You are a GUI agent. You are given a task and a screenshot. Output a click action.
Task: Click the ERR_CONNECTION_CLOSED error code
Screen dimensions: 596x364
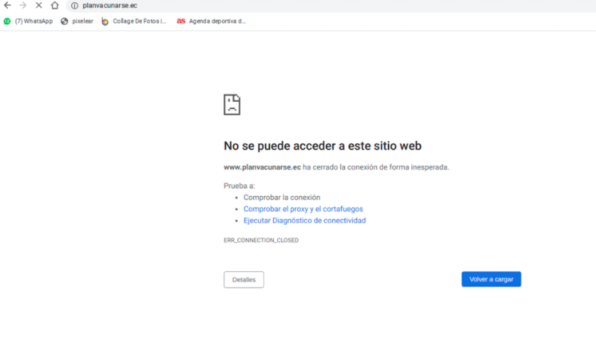261,241
